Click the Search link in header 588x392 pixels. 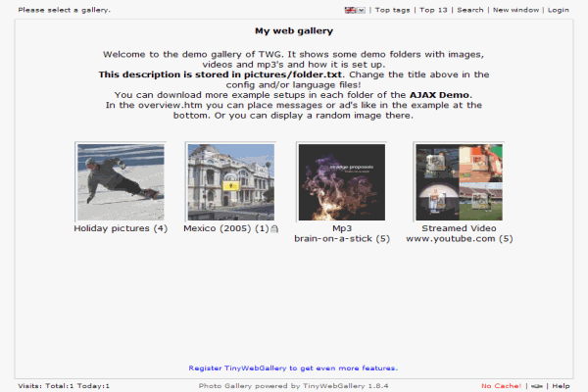469,10
